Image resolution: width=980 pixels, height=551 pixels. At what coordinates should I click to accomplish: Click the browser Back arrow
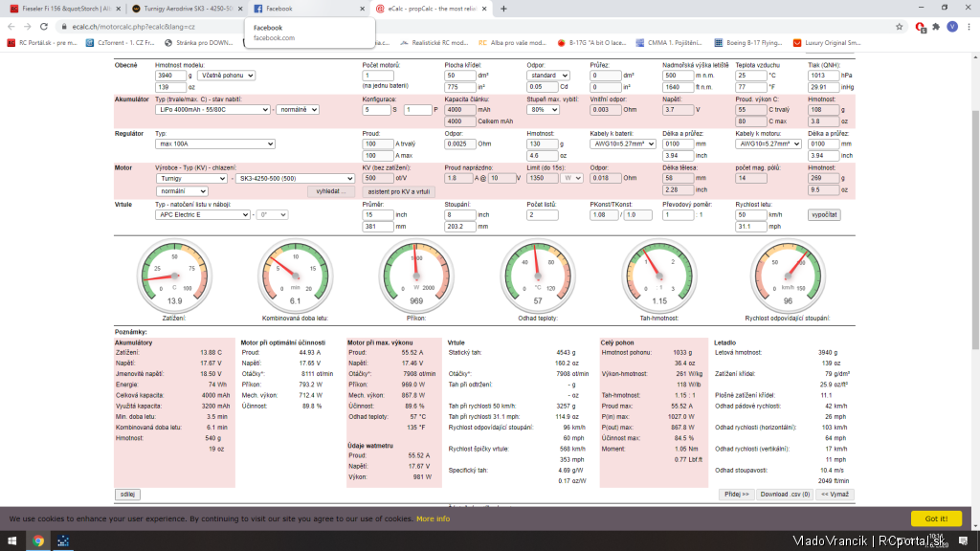(x=11, y=27)
